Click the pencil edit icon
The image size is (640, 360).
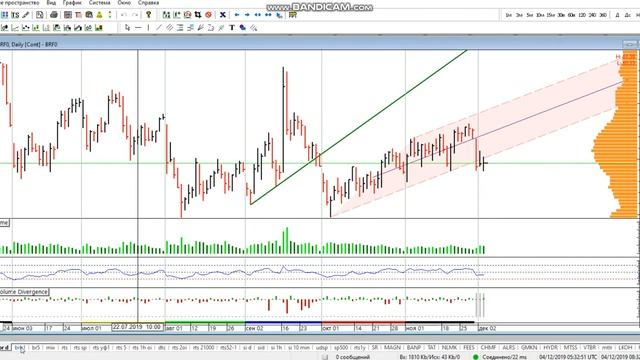(26, 15)
